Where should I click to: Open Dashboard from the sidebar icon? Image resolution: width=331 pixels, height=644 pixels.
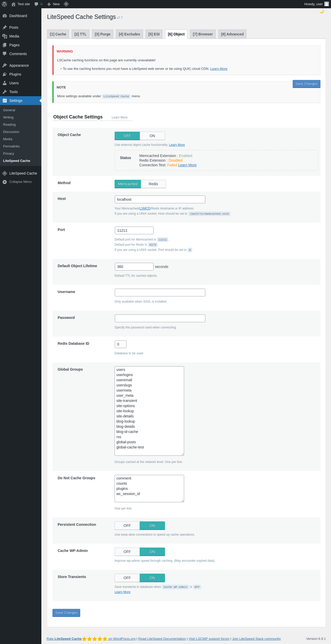pos(5,16)
